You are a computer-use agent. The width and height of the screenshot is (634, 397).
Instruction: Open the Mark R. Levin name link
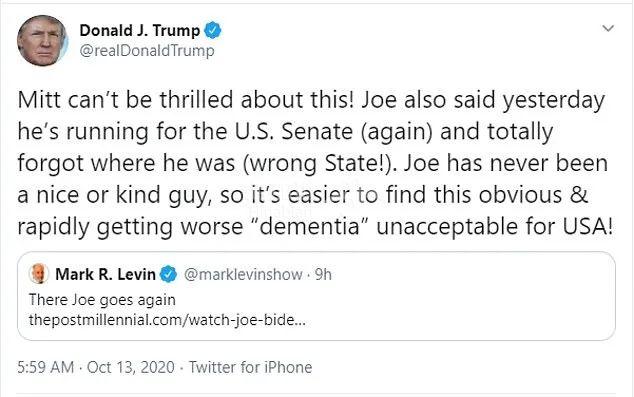click(105, 274)
